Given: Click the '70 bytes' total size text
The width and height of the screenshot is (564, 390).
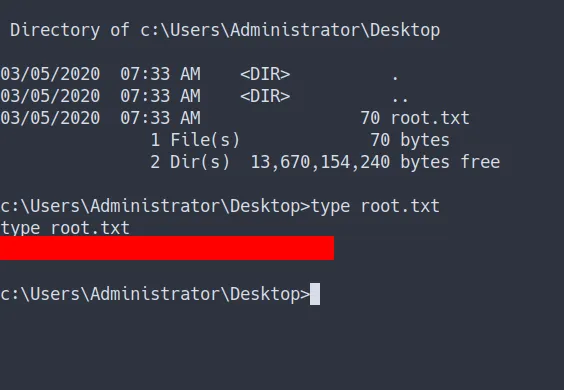Looking at the screenshot, I should pos(410,140).
